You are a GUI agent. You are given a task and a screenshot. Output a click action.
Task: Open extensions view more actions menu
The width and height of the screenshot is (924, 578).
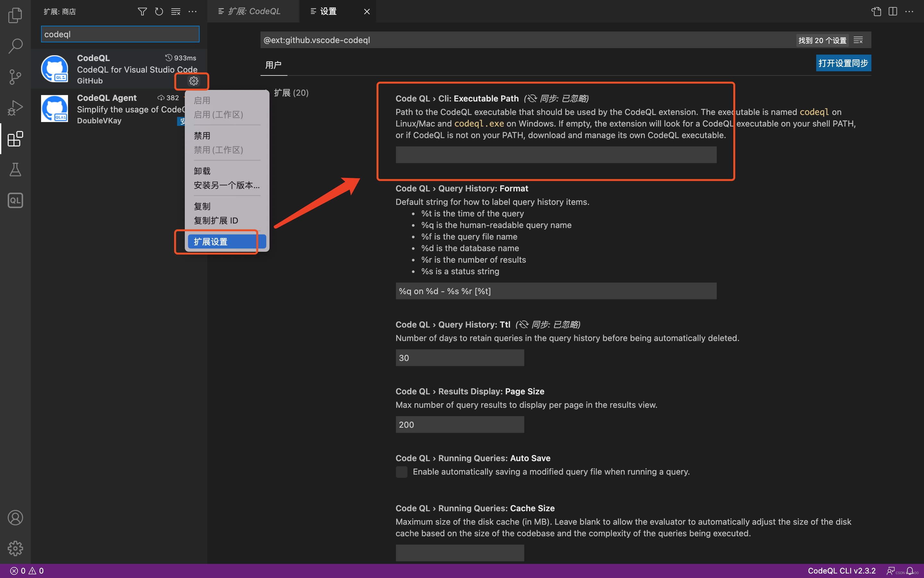[x=193, y=12]
